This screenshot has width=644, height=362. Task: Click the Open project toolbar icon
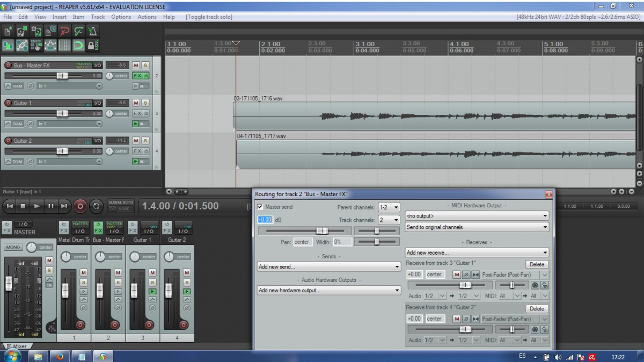(22, 31)
